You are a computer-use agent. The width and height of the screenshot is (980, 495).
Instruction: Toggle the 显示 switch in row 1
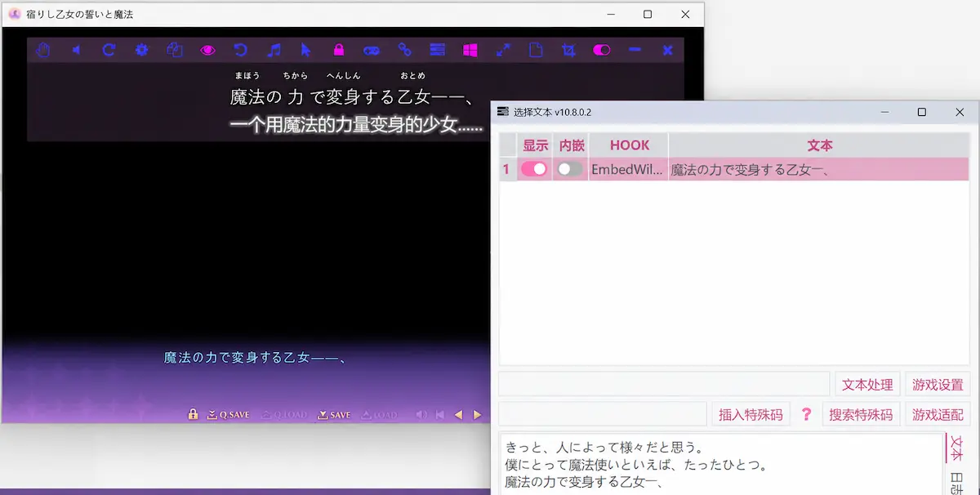pyautogui.click(x=534, y=169)
